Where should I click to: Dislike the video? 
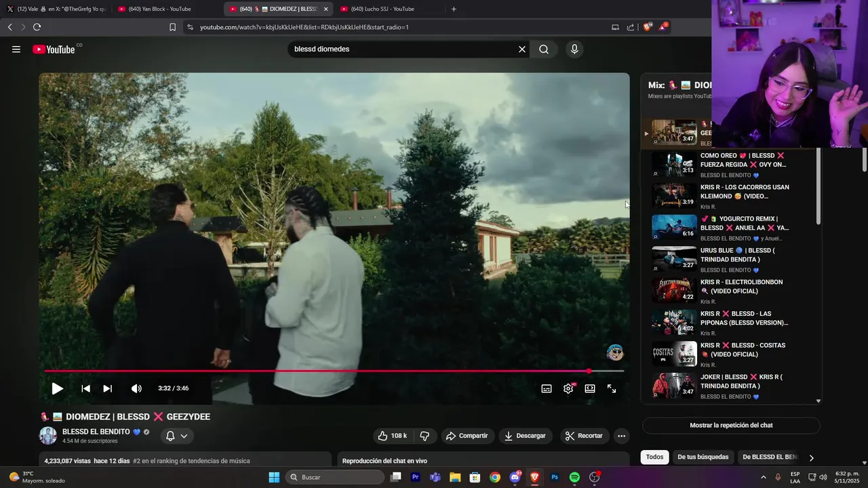[x=425, y=436]
